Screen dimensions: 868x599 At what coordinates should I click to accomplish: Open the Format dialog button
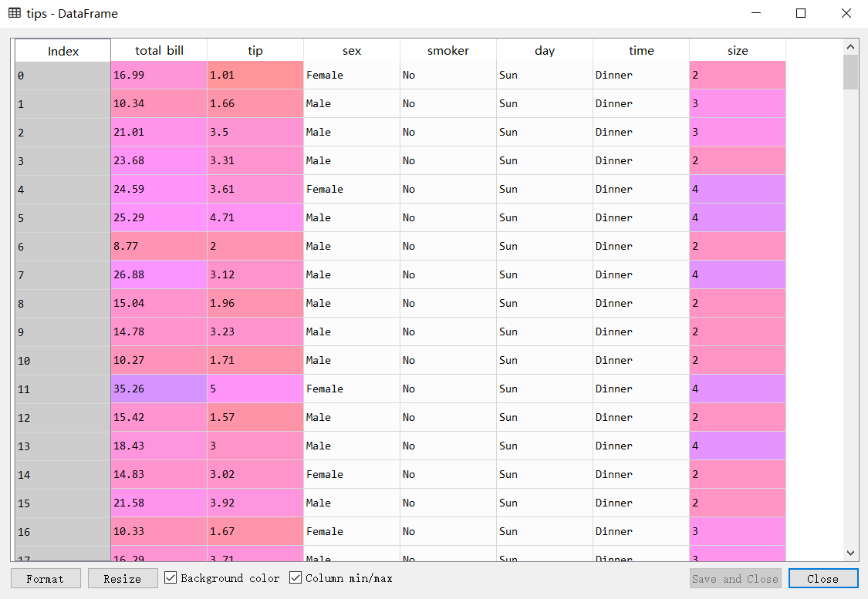[x=46, y=578]
